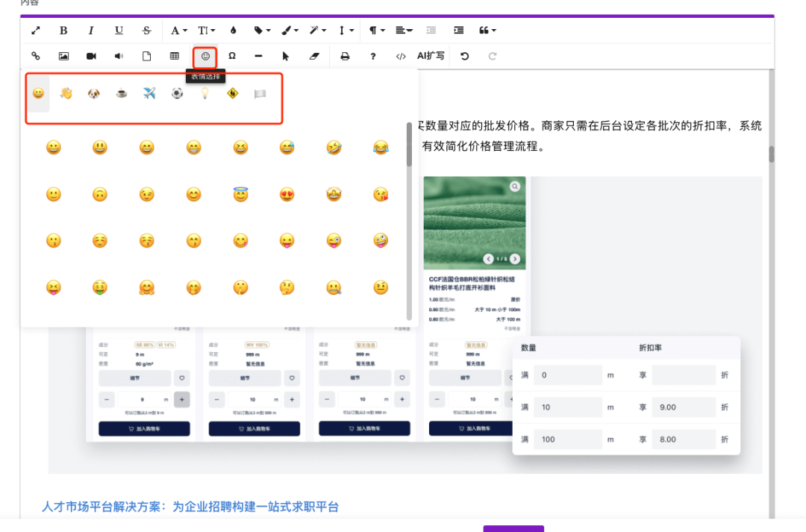Screen dimensions: 806x532
Task: Insert an audio clip
Action: (x=119, y=56)
